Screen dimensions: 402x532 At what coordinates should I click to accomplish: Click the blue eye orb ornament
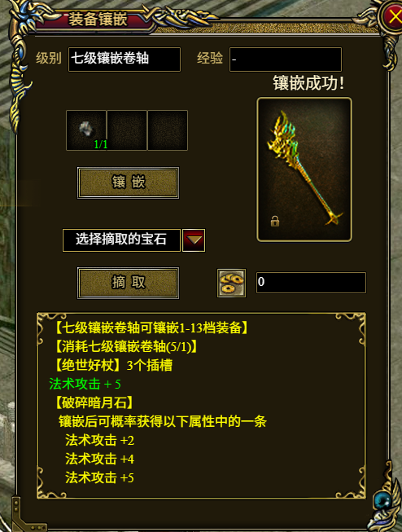point(383,500)
